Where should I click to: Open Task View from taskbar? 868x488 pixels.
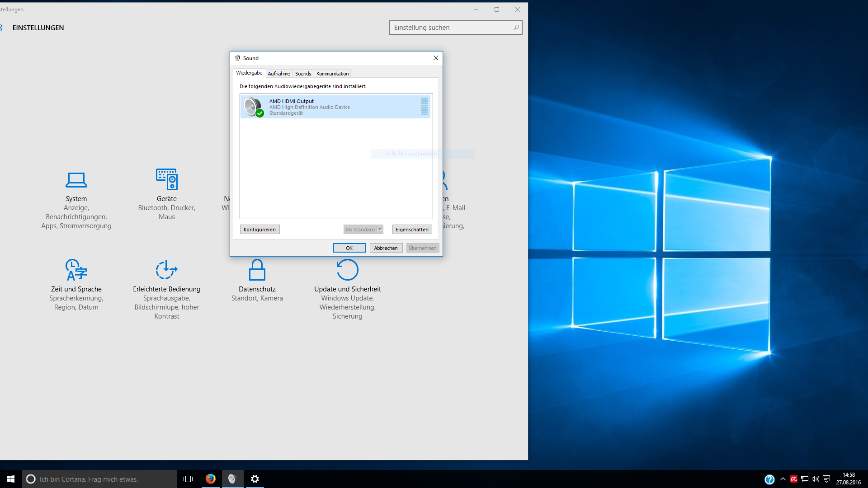click(x=188, y=479)
